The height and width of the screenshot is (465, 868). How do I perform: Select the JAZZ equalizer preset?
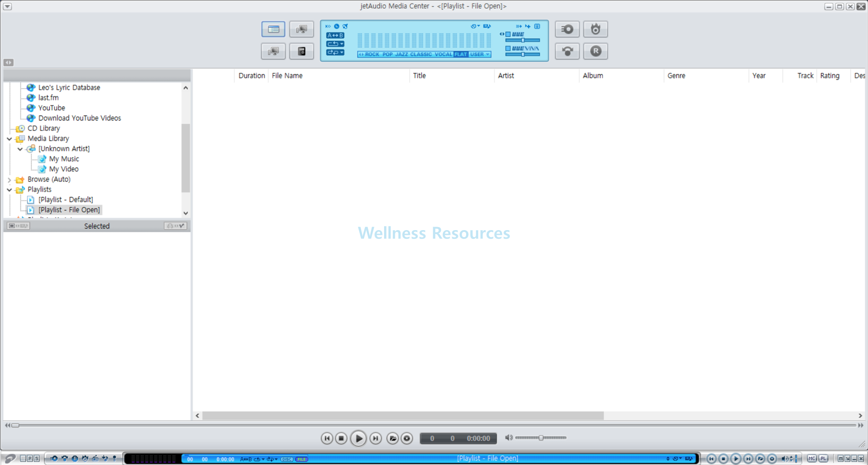401,54
